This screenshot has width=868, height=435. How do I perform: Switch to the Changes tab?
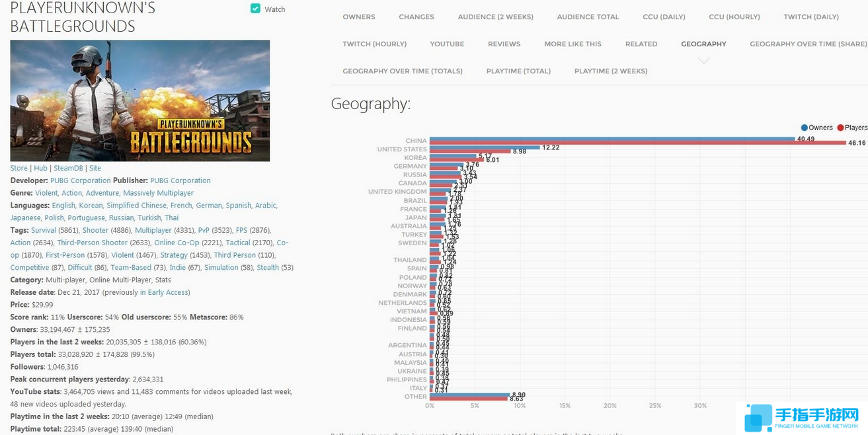[416, 17]
